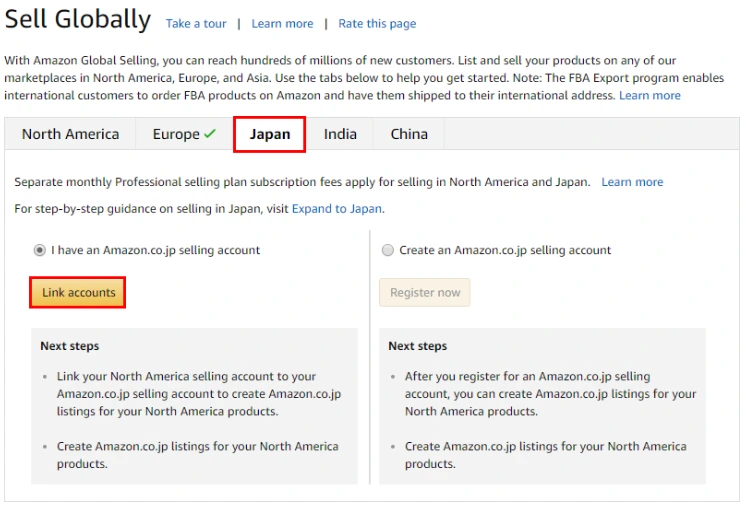Screen dimensions: 745x505
Task: Open the Take a tour link
Action: coord(195,24)
